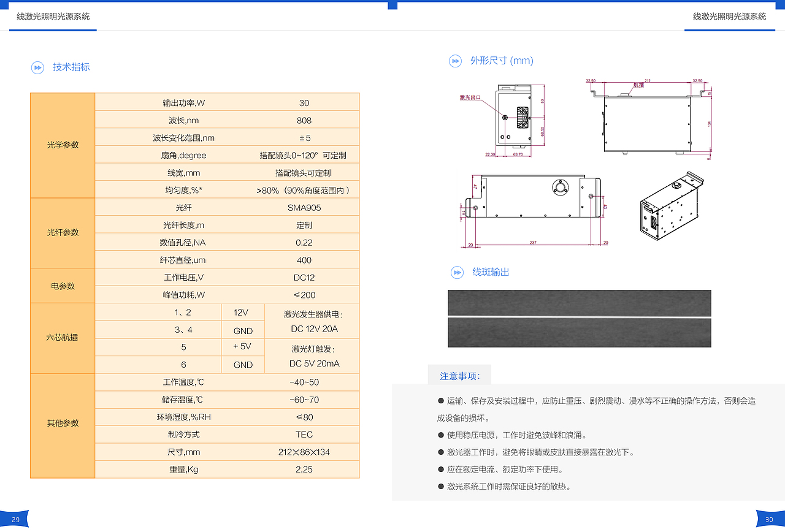The width and height of the screenshot is (785, 532).
Task: Click the circular arrow icon beside 外形尺寸
Action: (x=456, y=61)
